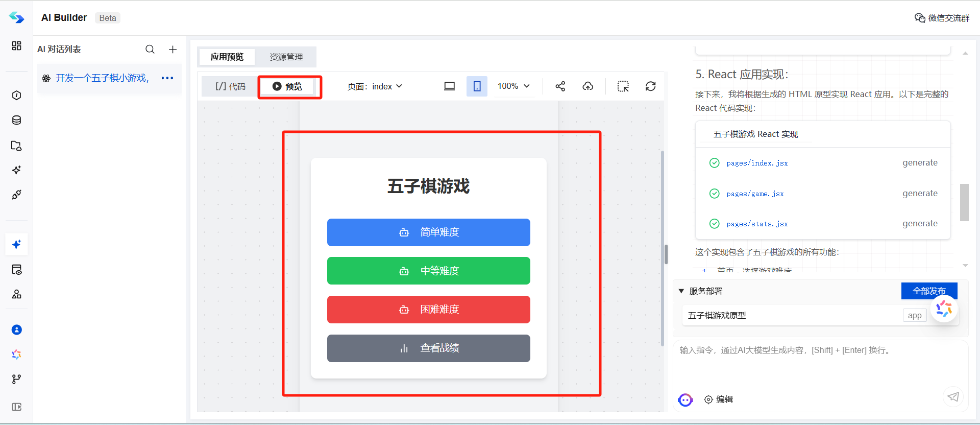Click the AI Builder logo icon
The width and height of the screenshot is (980, 425).
[16, 18]
